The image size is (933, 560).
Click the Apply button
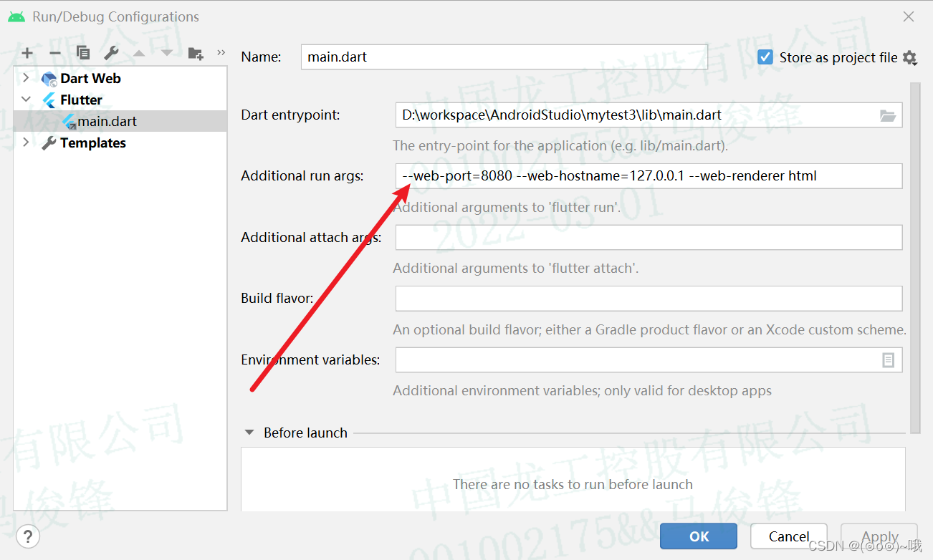point(879,536)
